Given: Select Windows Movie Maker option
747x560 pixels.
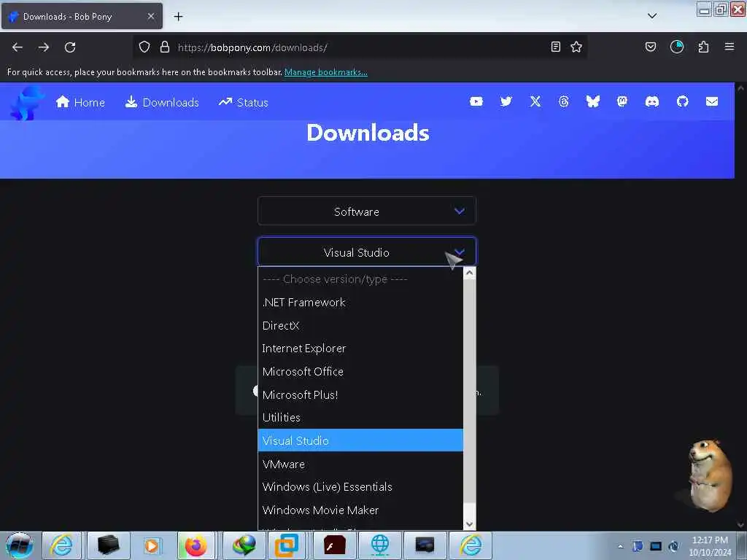Looking at the screenshot, I should pyautogui.click(x=360, y=510).
